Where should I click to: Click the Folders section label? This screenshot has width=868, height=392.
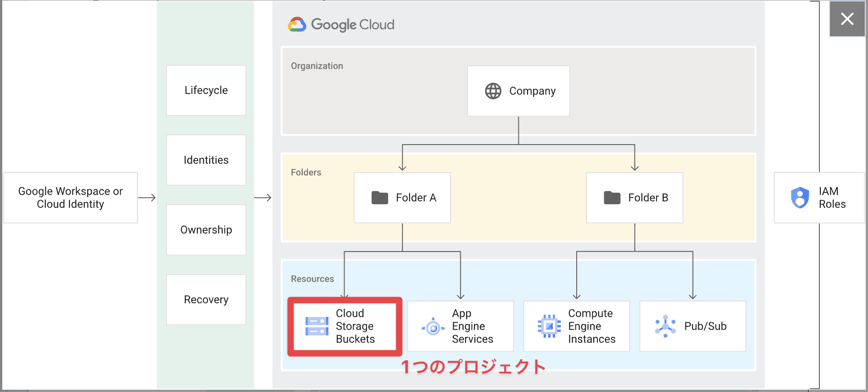tap(306, 173)
